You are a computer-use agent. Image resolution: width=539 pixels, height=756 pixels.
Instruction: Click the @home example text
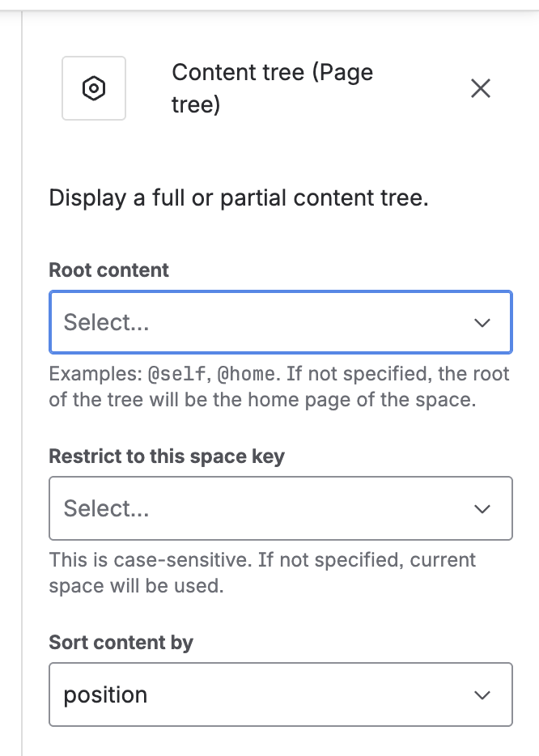pos(244,374)
